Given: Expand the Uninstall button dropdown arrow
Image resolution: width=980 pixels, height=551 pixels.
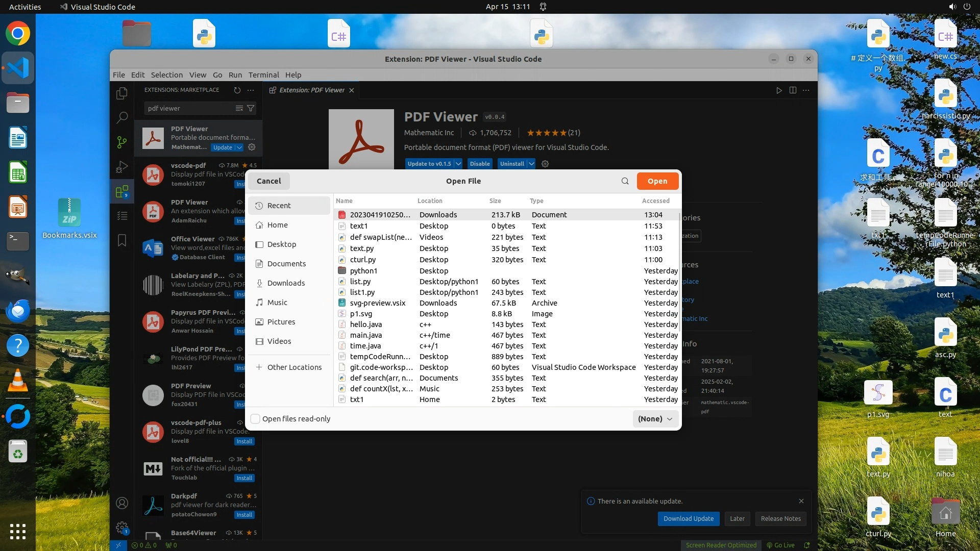Looking at the screenshot, I should 531,164.
